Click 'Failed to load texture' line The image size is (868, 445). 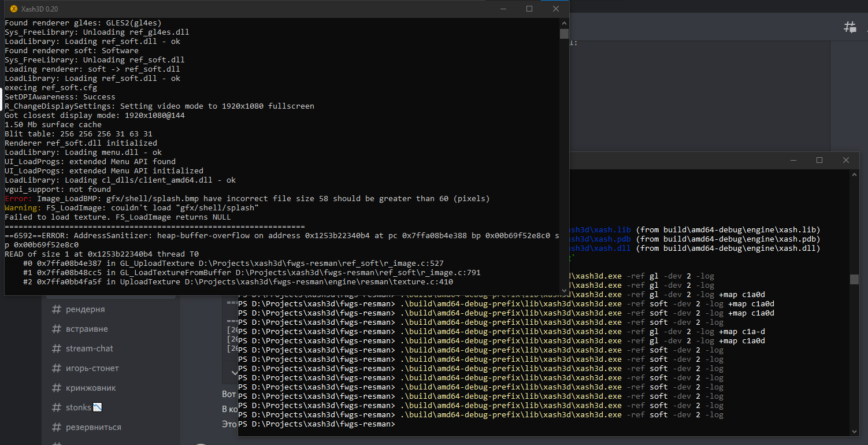[x=117, y=217]
